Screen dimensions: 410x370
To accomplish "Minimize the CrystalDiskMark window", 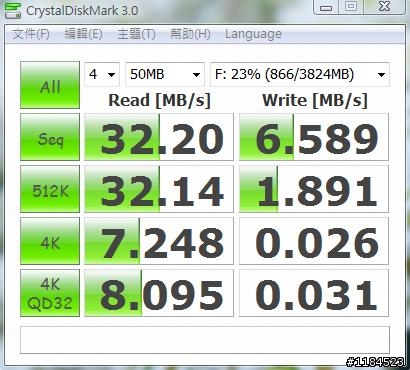I will point(326,7).
